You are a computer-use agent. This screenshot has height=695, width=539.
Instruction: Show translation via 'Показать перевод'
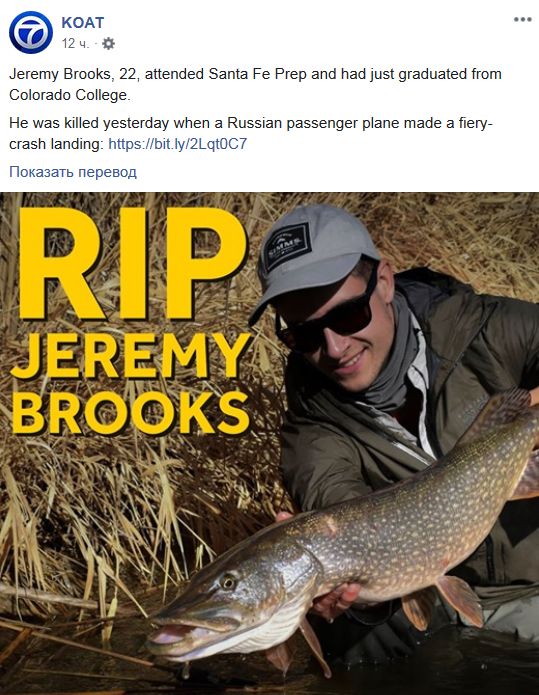tap(73, 172)
